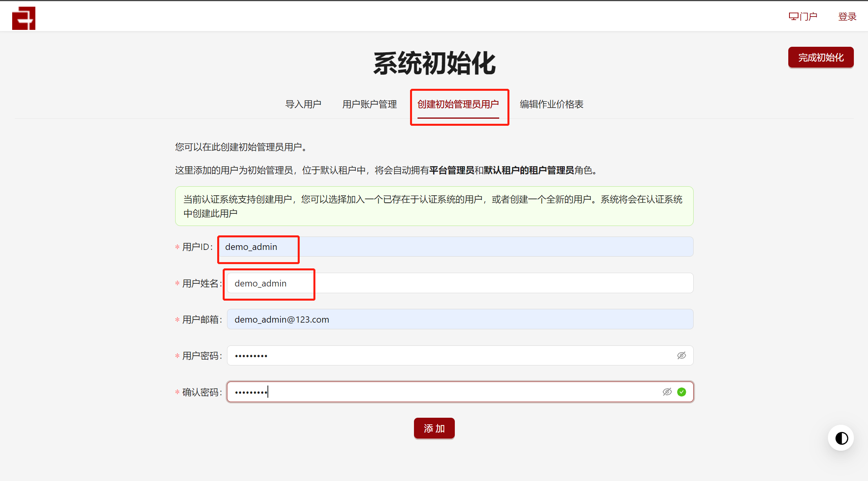
Task: Open the 门户 portal link
Action: (x=803, y=17)
